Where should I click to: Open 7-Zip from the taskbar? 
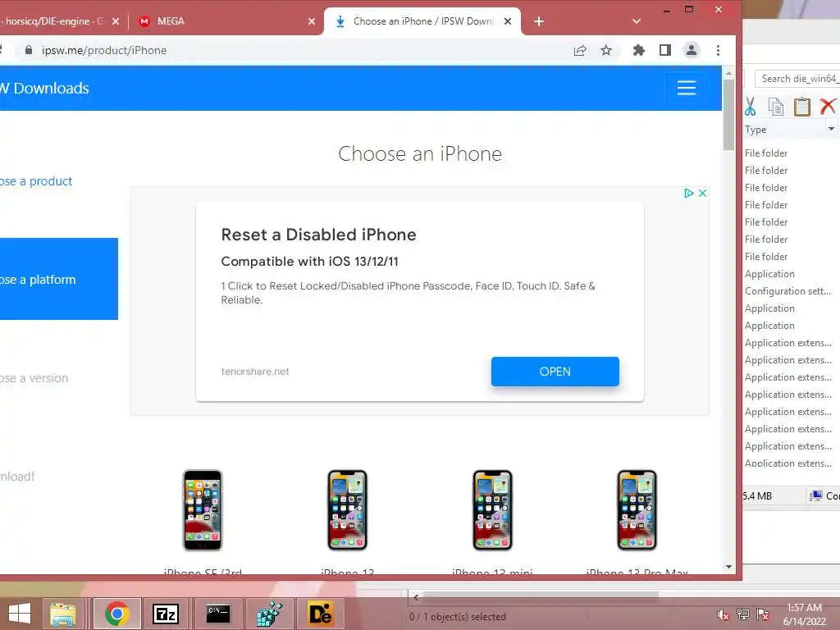166,614
